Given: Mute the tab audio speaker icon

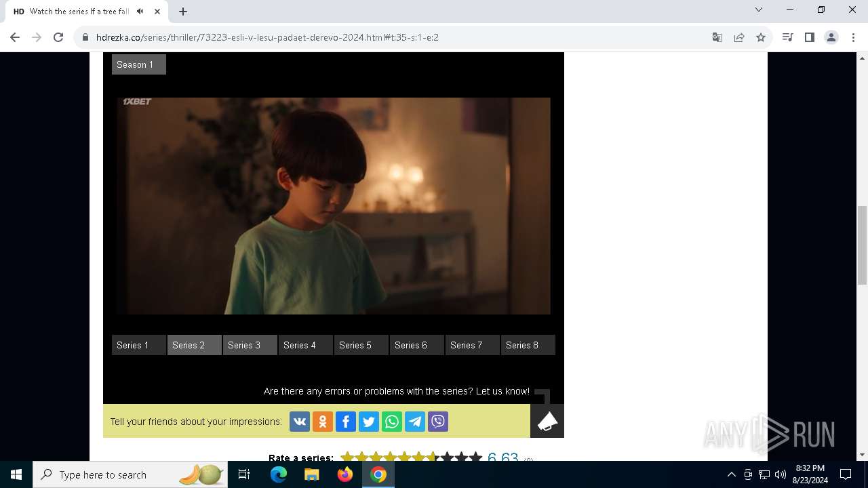Looking at the screenshot, I should pos(140,12).
